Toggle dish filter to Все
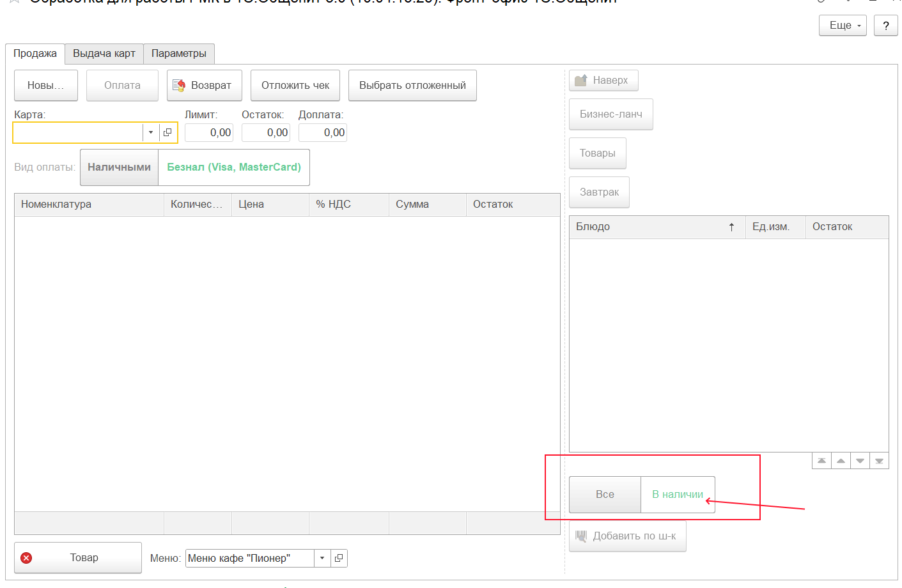Screen dimensions: 902x588 pos(605,495)
